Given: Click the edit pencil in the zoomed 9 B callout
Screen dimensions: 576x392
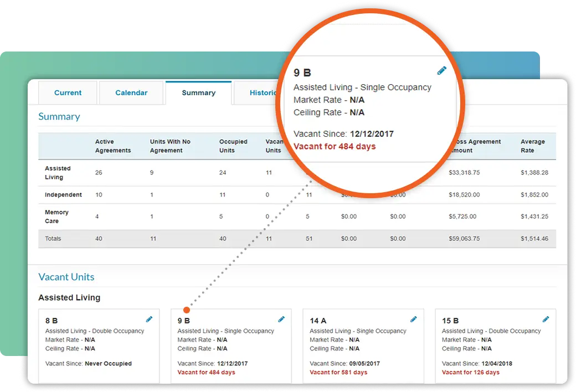Looking at the screenshot, I should [442, 70].
